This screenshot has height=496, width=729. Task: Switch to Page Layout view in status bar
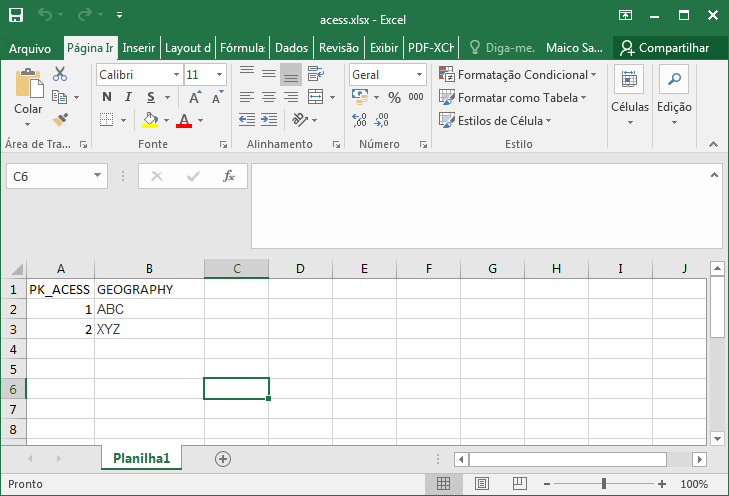(x=479, y=484)
